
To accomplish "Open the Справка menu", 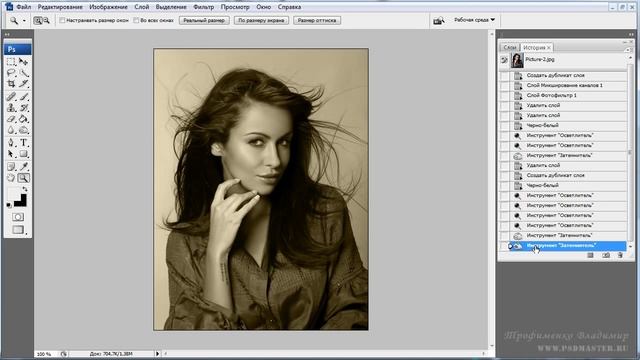I will [x=289, y=7].
